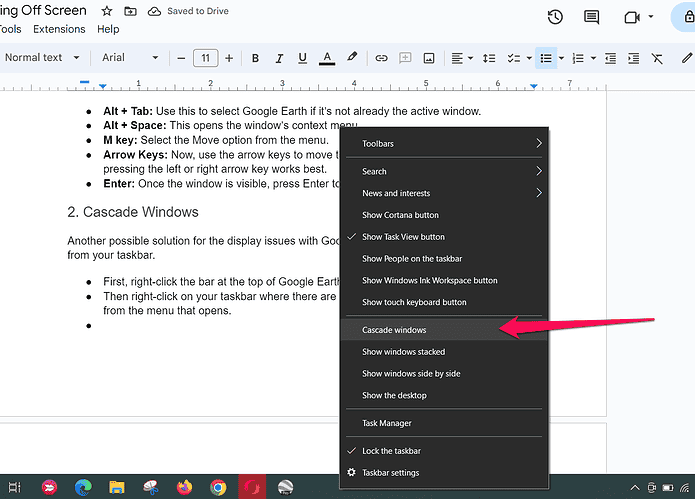Click the clear formatting icon

pos(657,58)
